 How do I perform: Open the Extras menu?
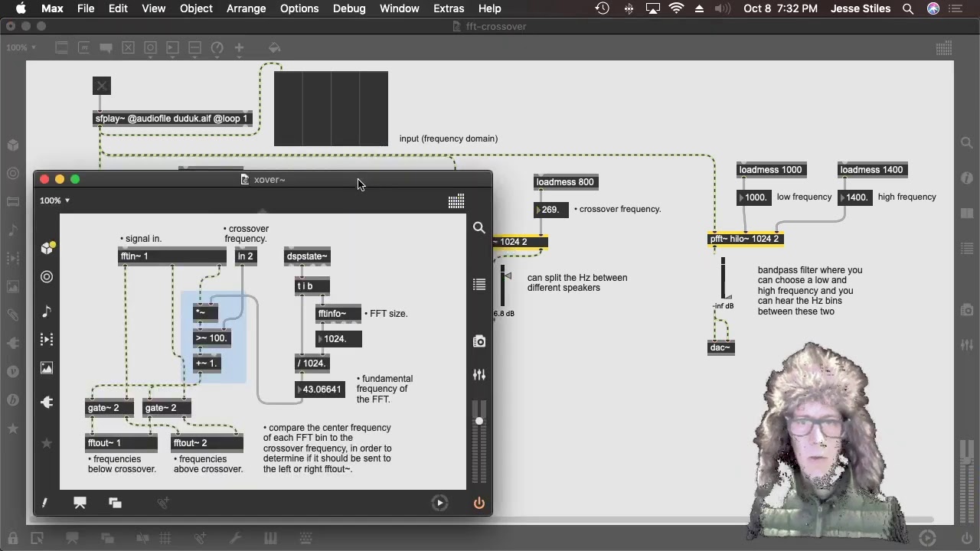[x=448, y=8]
